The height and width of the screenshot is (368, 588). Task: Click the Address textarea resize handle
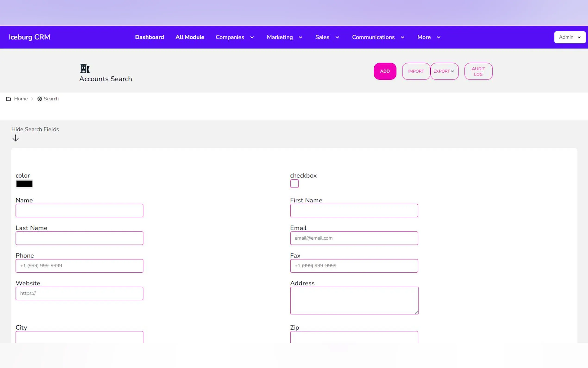[417, 312]
